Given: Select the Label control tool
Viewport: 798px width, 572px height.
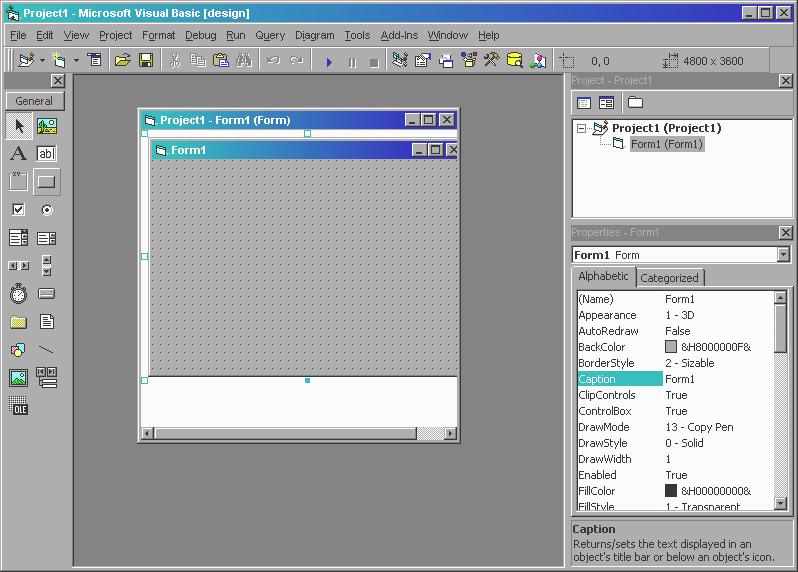Looking at the screenshot, I should tap(19, 153).
